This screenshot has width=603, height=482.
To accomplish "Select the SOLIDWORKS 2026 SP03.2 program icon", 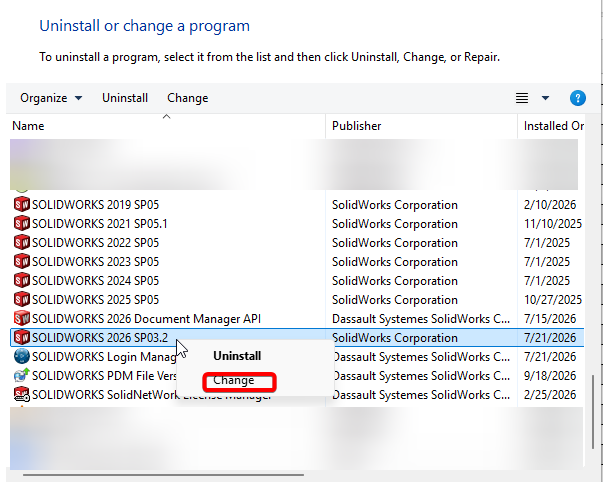I will point(22,337).
